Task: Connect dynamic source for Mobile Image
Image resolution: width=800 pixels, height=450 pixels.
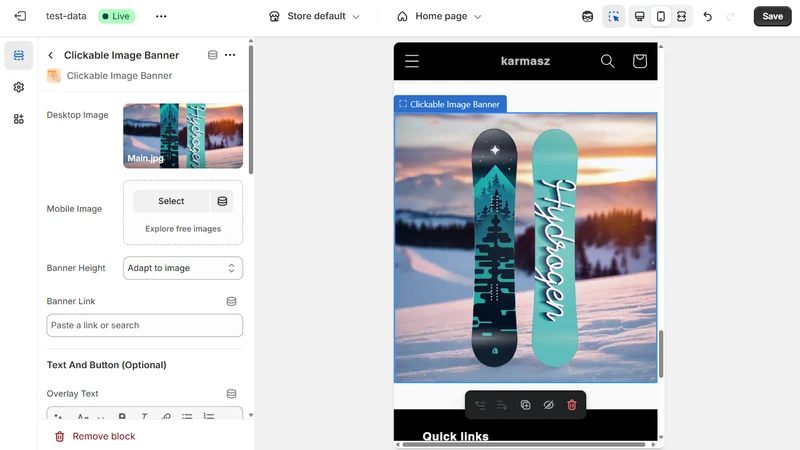Action: (x=222, y=201)
